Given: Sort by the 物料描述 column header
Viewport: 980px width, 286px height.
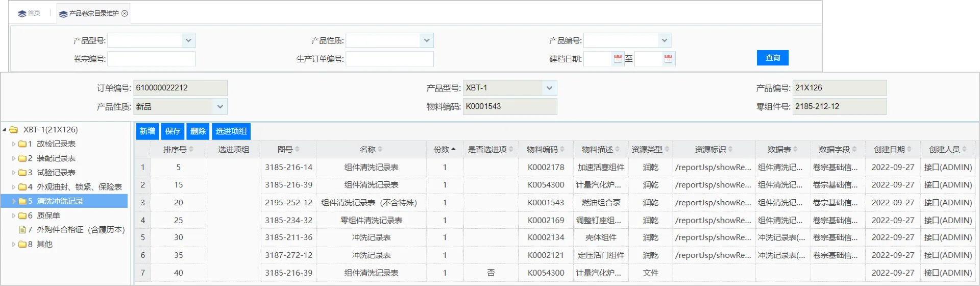Looking at the screenshot, I should pyautogui.click(x=601, y=149).
